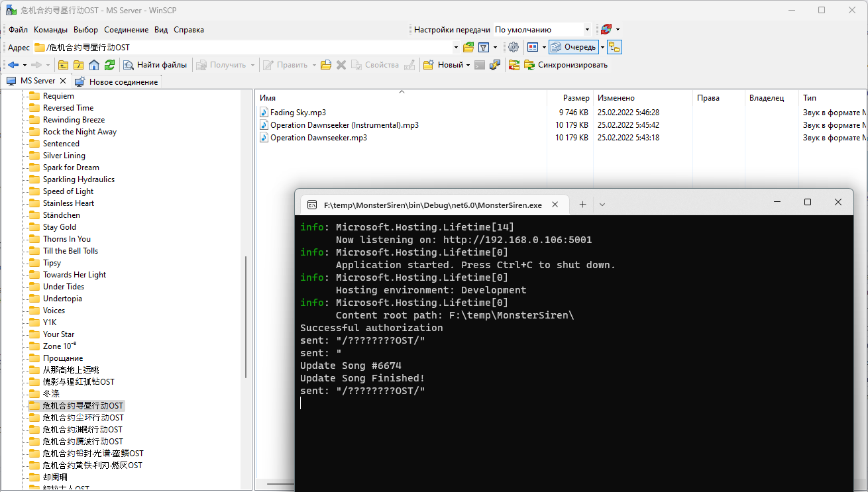Open the Команды menu
This screenshot has height=492, width=868.
point(50,29)
